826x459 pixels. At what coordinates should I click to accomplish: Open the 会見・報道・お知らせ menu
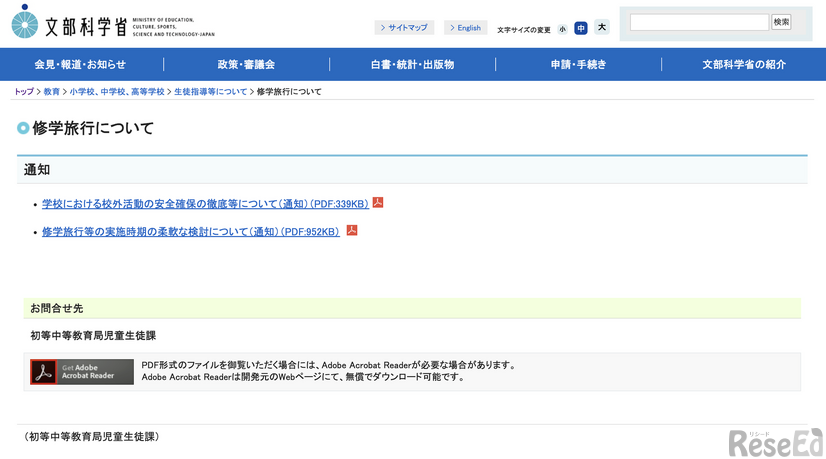(x=80, y=64)
